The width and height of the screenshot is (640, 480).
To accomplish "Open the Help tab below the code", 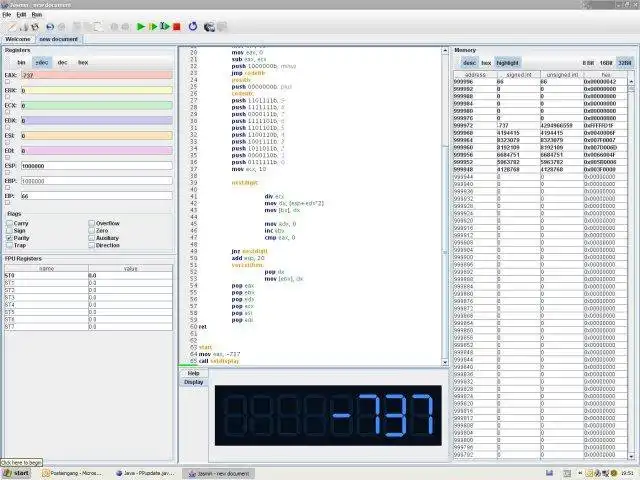I will tap(193, 373).
